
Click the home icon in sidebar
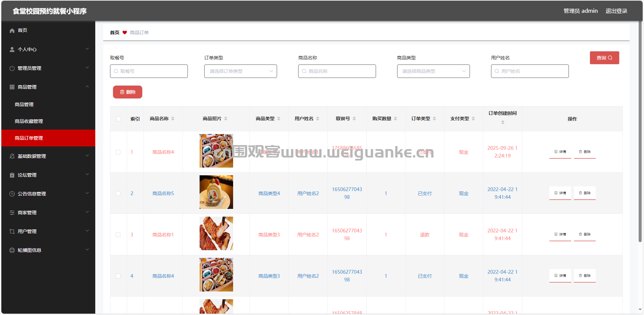click(x=12, y=31)
